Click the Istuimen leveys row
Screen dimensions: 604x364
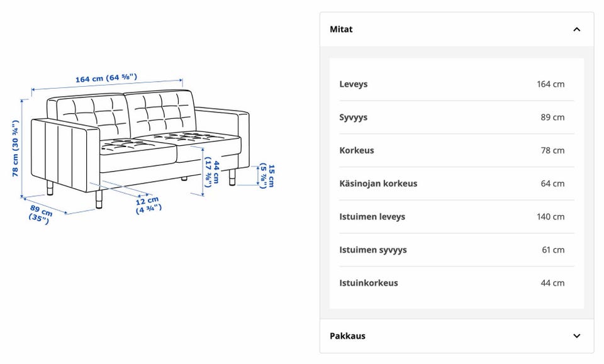pos(457,217)
